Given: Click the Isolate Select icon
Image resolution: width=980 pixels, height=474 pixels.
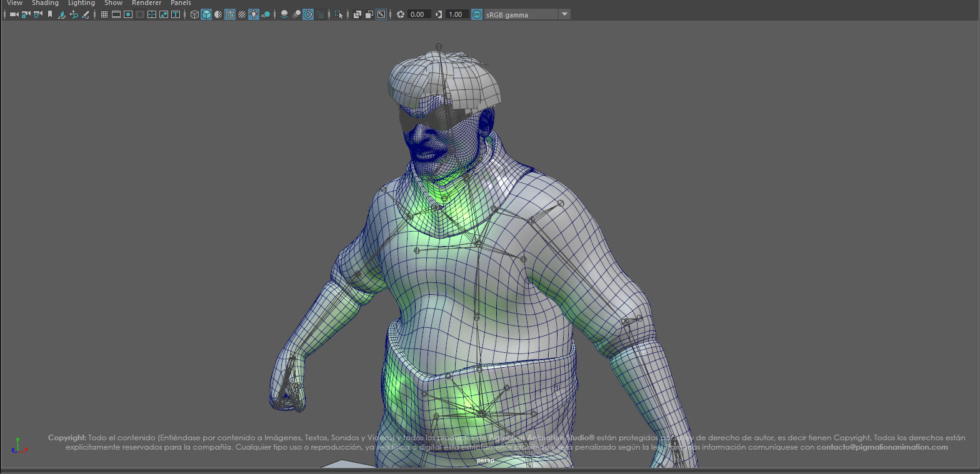Looking at the screenshot, I should coord(339,14).
